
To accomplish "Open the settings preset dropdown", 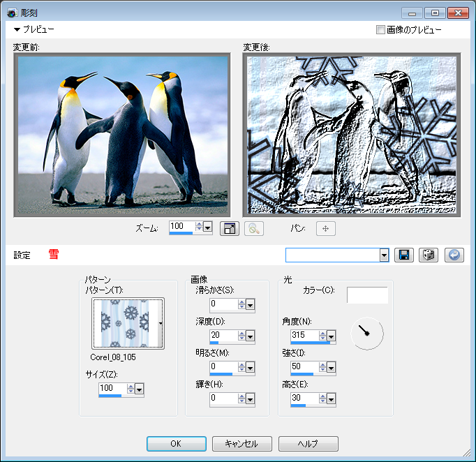I will (x=384, y=255).
